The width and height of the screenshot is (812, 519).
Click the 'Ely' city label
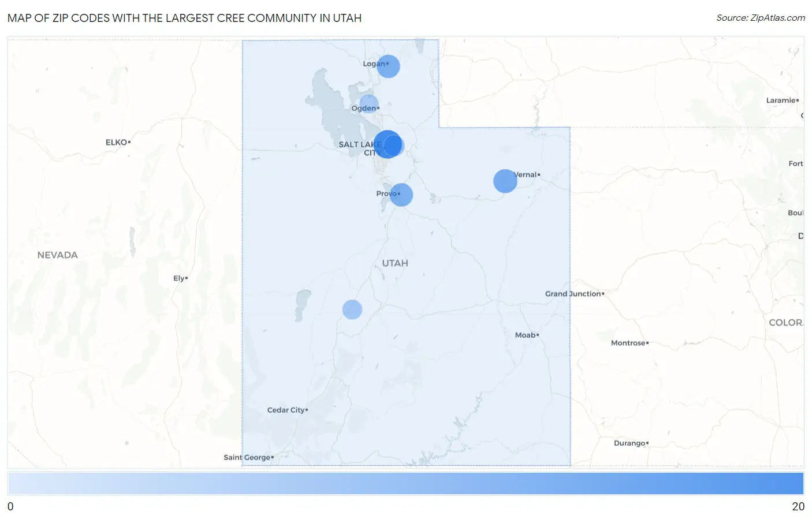click(x=180, y=278)
